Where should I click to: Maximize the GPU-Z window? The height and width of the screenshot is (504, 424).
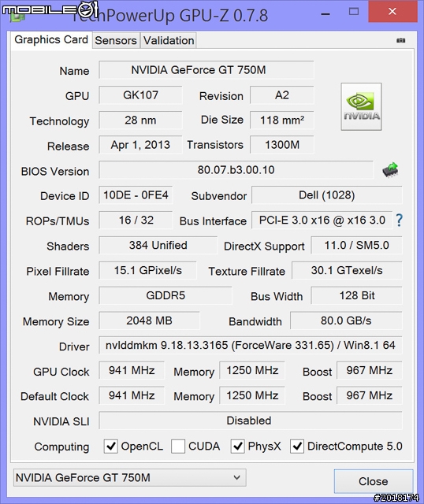pos(354,12)
